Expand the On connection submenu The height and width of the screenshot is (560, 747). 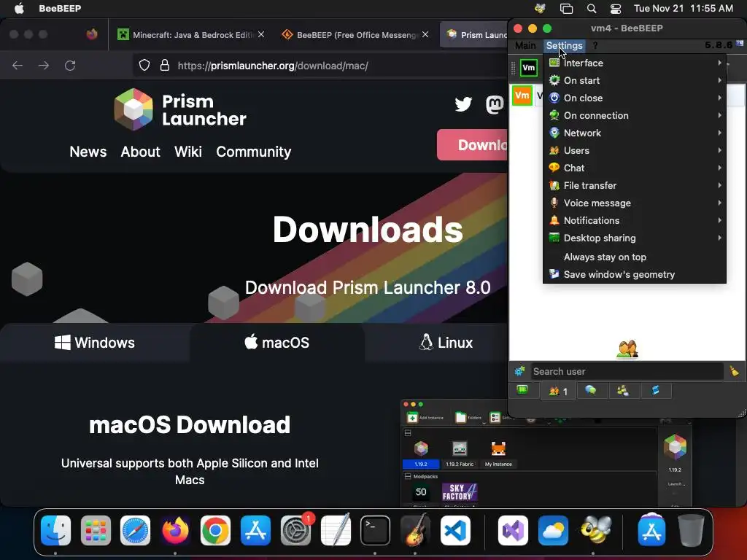(635, 116)
